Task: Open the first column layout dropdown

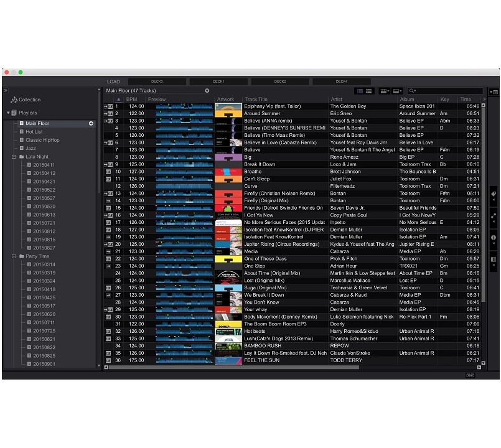Action: point(385,91)
